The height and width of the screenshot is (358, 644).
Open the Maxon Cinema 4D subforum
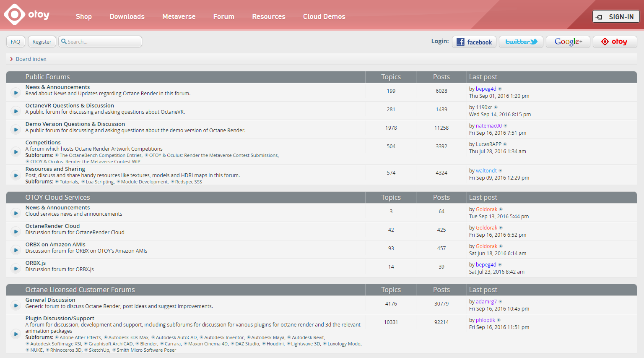tap(208, 344)
